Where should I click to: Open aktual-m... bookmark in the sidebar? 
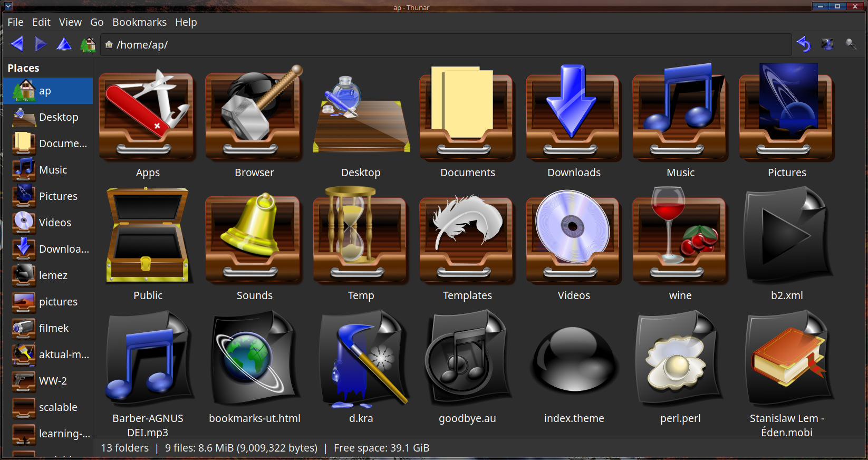pos(48,354)
